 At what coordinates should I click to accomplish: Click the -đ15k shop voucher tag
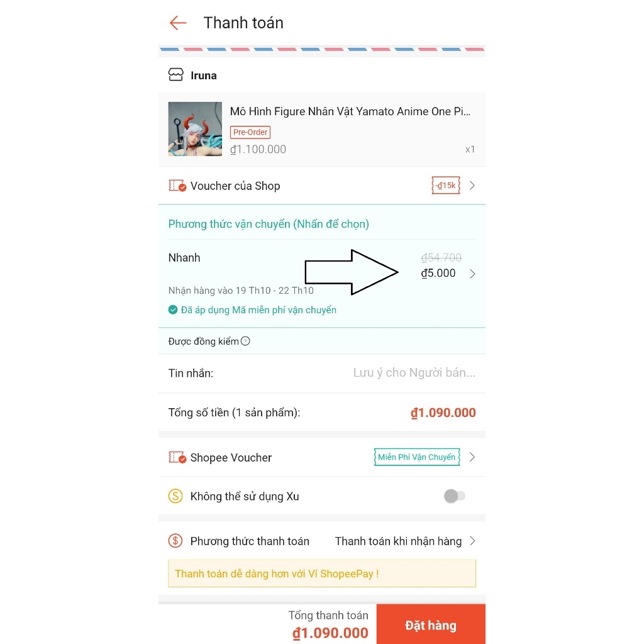coord(446,186)
